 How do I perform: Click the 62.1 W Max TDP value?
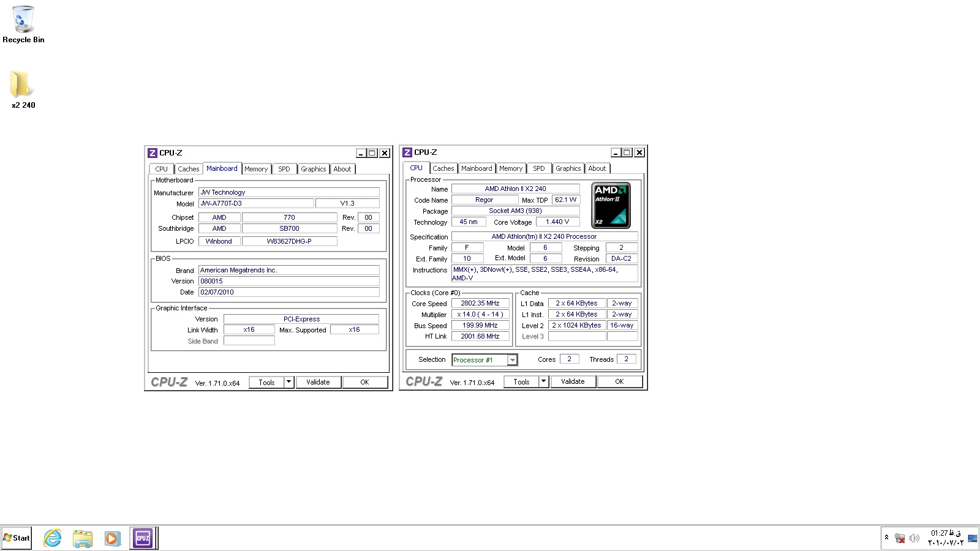coord(566,200)
